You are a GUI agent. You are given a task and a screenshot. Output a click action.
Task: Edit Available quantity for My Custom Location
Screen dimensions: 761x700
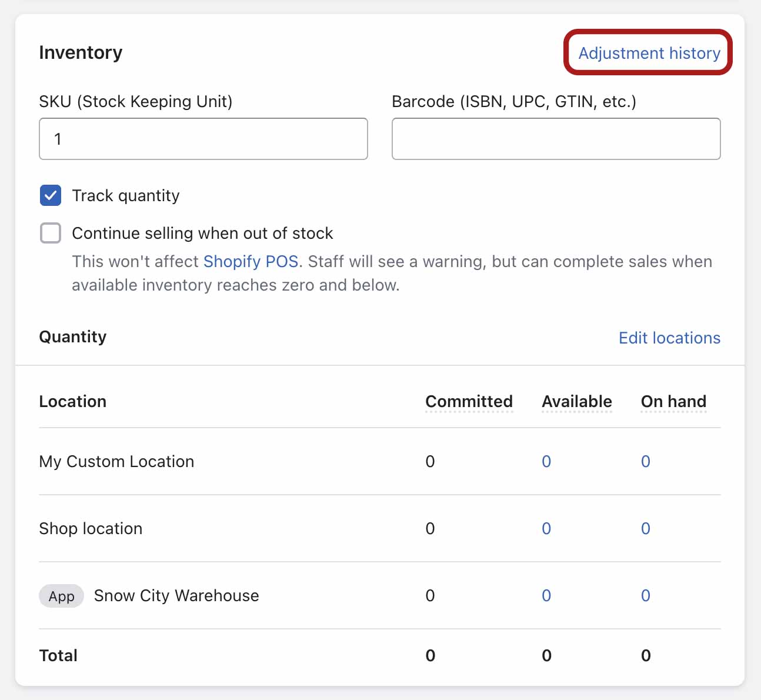[546, 461]
